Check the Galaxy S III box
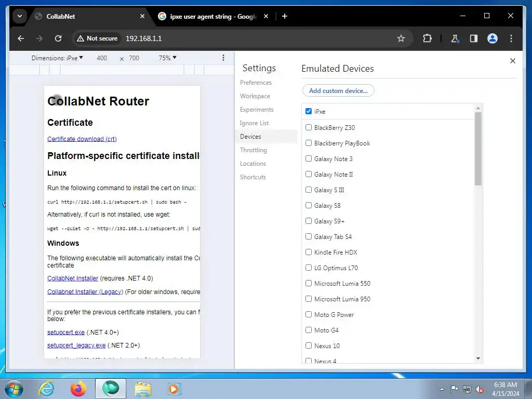The image size is (532, 399). pos(309,190)
